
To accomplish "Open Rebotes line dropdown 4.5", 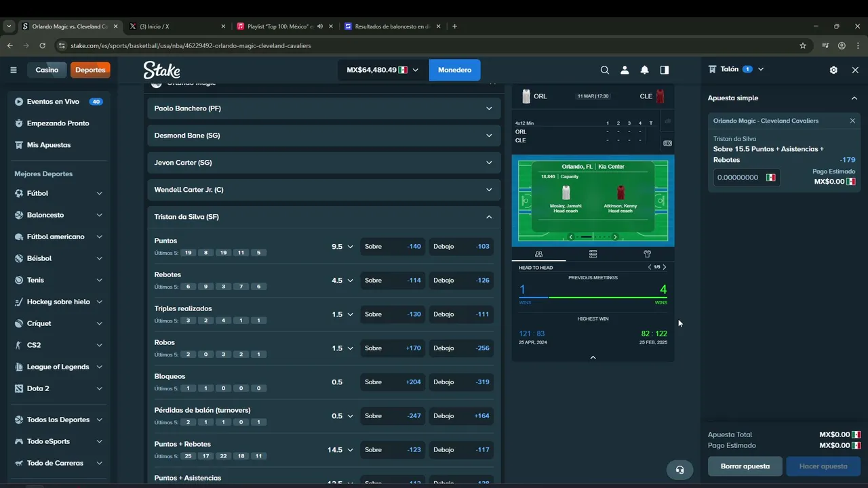I will click(x=342, y=281).
